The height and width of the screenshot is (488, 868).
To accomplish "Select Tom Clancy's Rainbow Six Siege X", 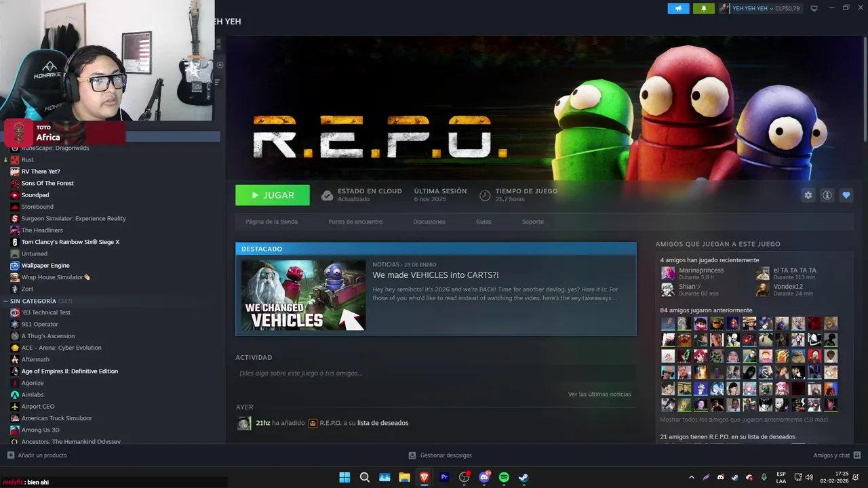I will point(70,242).
